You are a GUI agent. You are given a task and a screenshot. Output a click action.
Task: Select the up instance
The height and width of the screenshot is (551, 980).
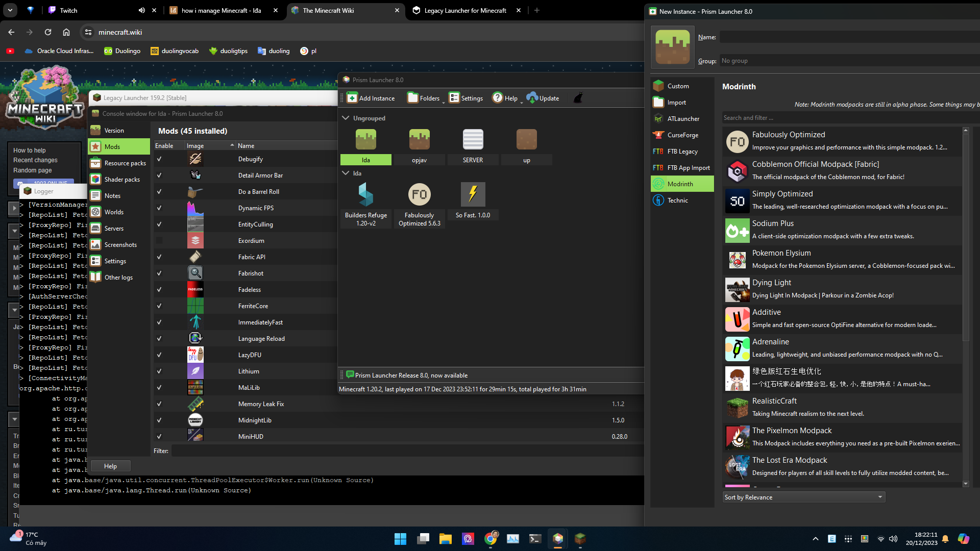pyautogui.click(x=527, y=146)
